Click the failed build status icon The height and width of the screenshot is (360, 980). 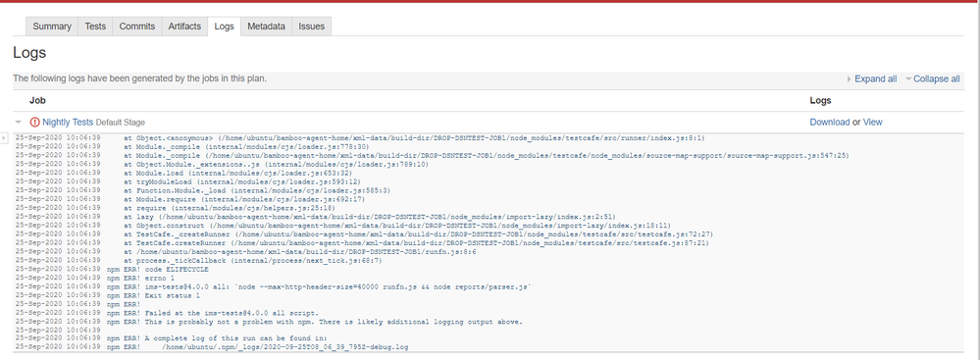pyautogui.click(x=35, y=122)
